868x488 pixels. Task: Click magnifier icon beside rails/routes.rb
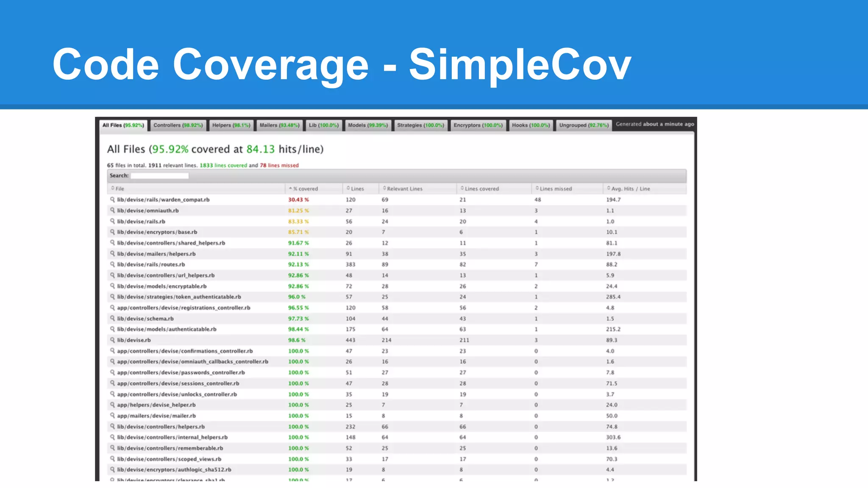112,264
